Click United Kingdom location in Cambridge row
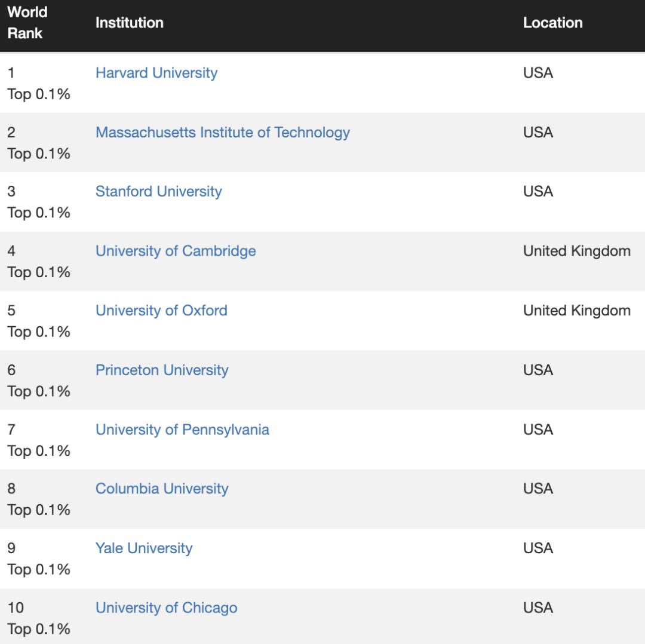The height and width of the screenshot is (644, 645). click(576, 251)
